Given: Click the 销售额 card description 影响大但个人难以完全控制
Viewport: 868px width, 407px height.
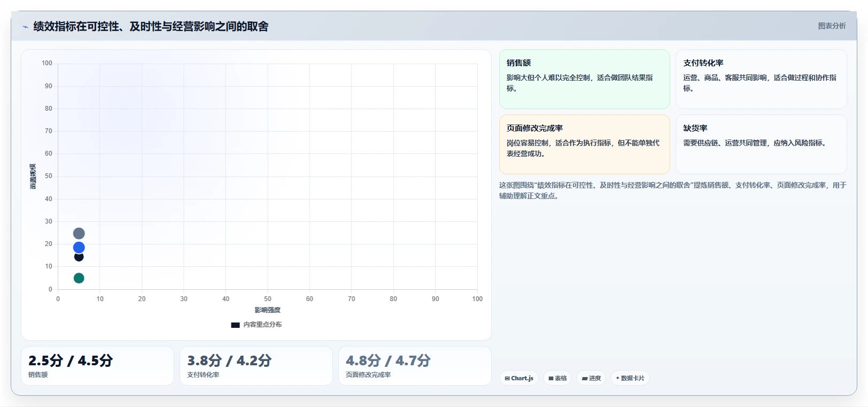Looking at the screenshot, I should (580, 83).
